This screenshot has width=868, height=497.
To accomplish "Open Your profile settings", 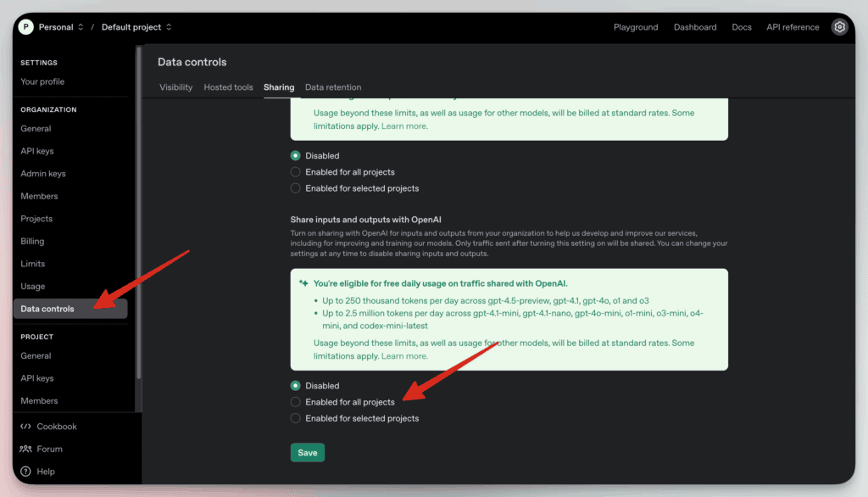I will tap(42, 81).
